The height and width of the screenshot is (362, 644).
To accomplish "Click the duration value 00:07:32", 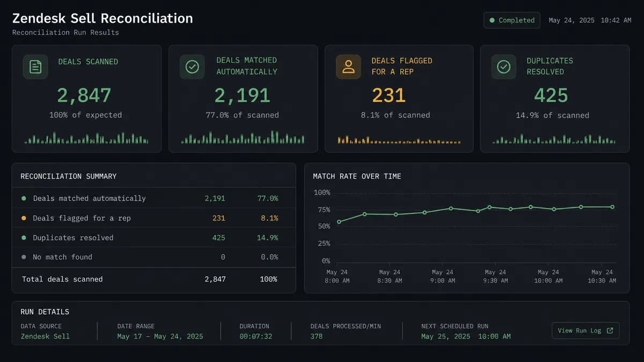I will click(x=256, y=336).
